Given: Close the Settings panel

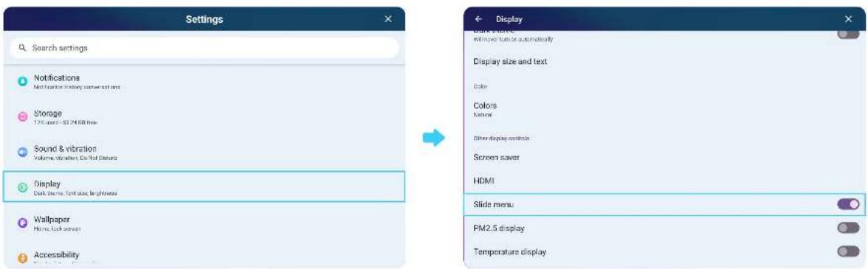Looking at the screenshot, I should (x=388, y=19).
